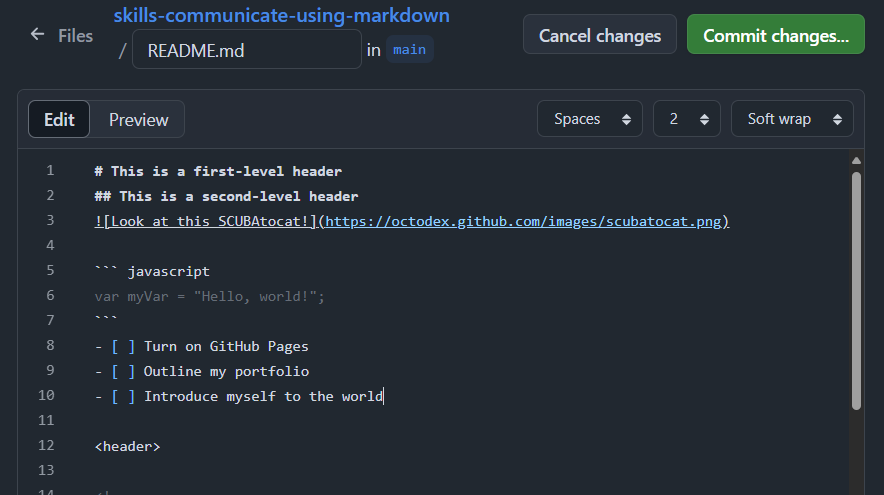Place cursor on the header tag line
This screenshot has height=495, width=884.
tap(127, 447)
